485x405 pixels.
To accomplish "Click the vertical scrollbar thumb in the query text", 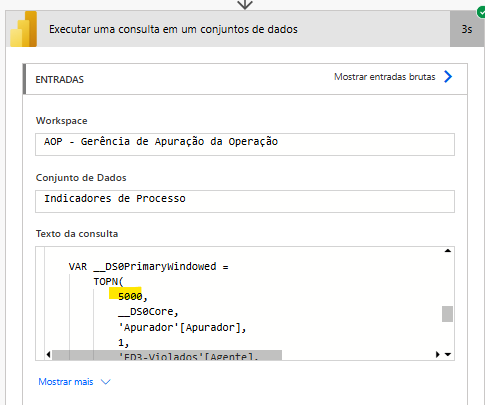I will 447,314.
